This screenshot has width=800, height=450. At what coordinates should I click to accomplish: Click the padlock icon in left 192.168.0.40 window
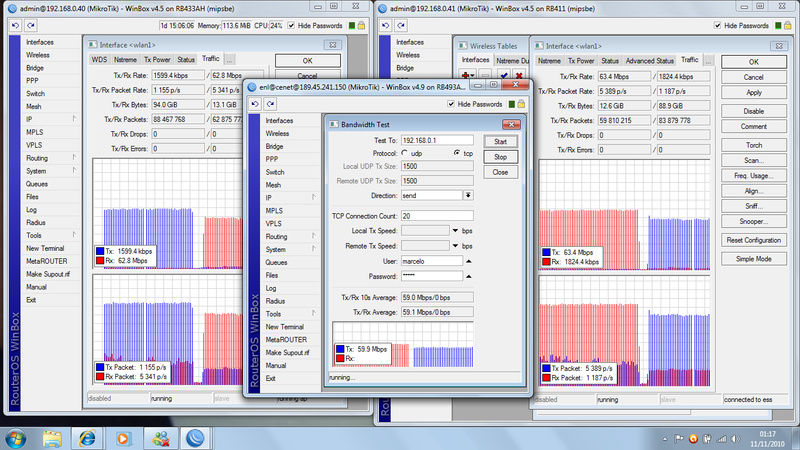coord(361,25)
